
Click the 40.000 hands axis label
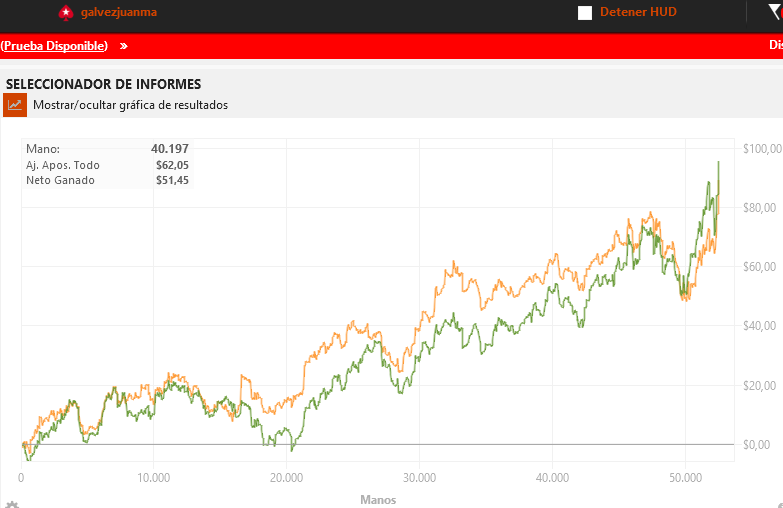tap(552, 478)
